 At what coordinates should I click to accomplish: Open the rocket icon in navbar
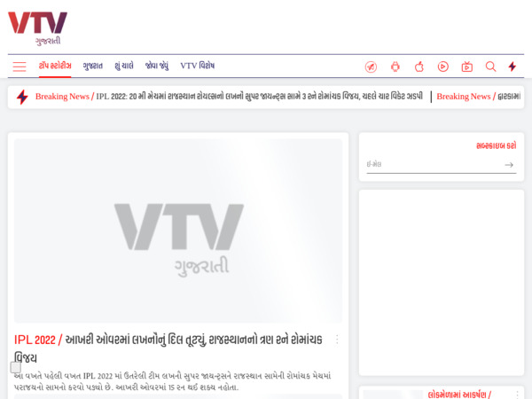(x=371, y=66)
